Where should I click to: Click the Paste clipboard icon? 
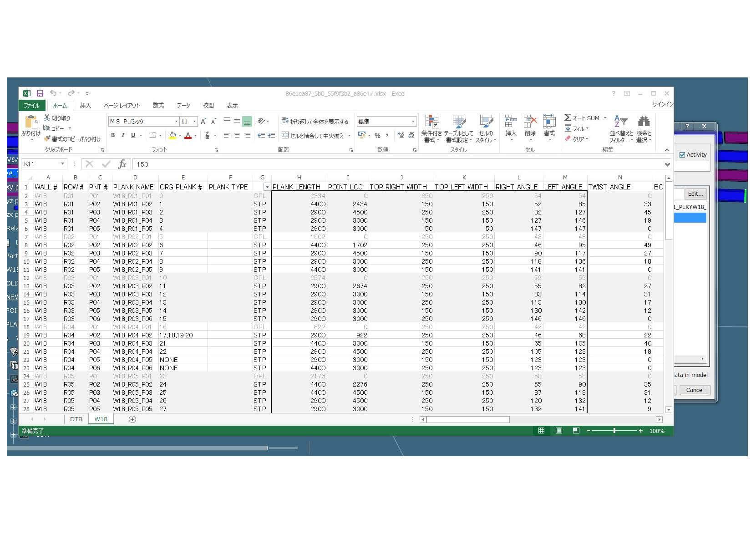pos(31,122)
